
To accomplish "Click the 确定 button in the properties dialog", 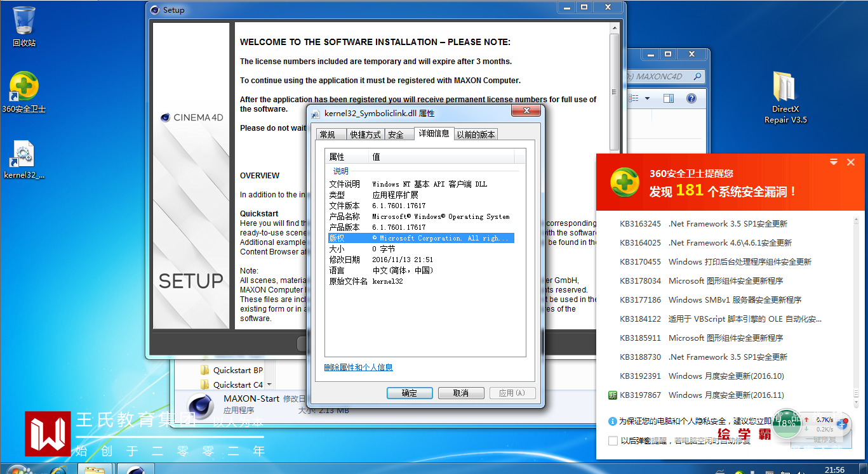I will coord(410,393).
